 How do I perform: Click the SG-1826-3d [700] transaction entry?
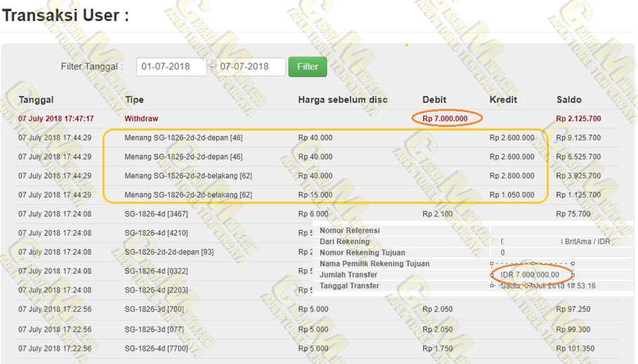pyautogui.click(x=154, y=309)
